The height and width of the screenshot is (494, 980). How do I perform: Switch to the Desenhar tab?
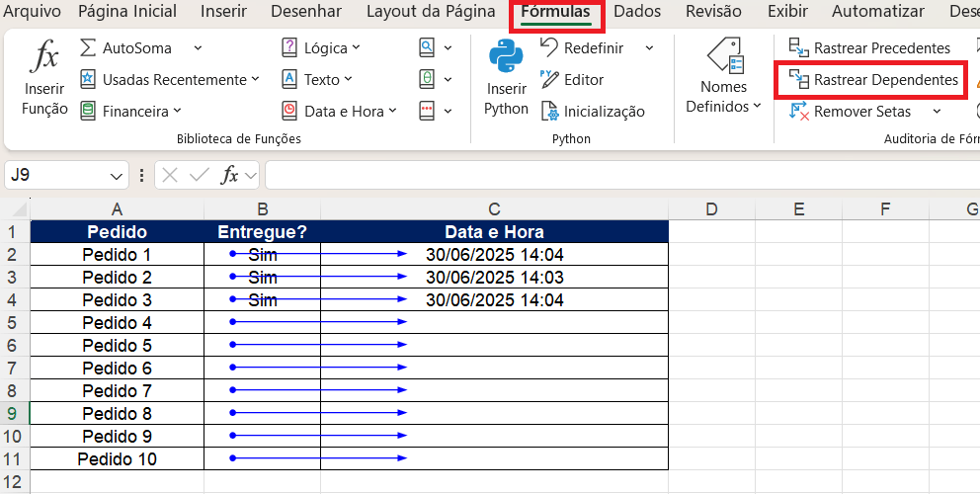coord(306,11)
